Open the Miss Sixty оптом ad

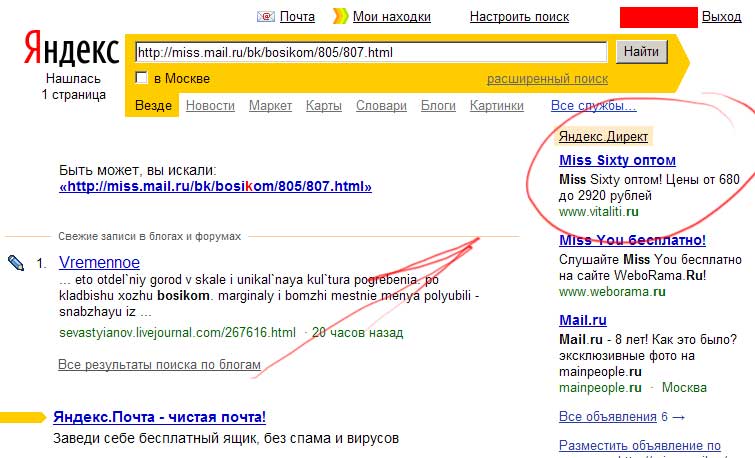coord(617,160)
